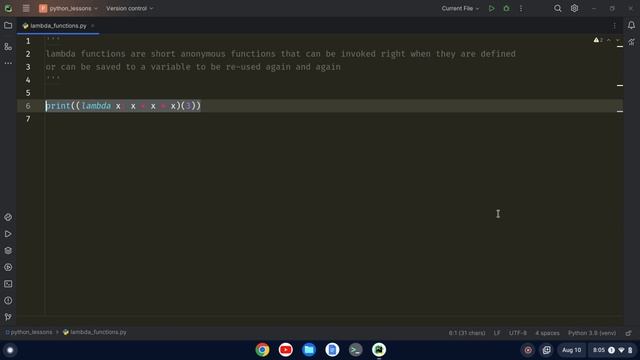Open the PyCharm app logo menu
This screenshot has width=640, height=360.
click(x=8, y=8)
